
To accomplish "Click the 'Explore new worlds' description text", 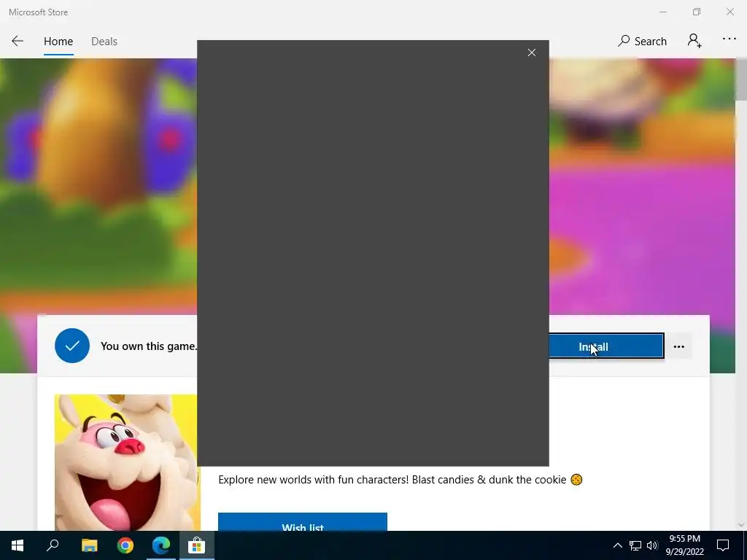I will pos(400,480).
